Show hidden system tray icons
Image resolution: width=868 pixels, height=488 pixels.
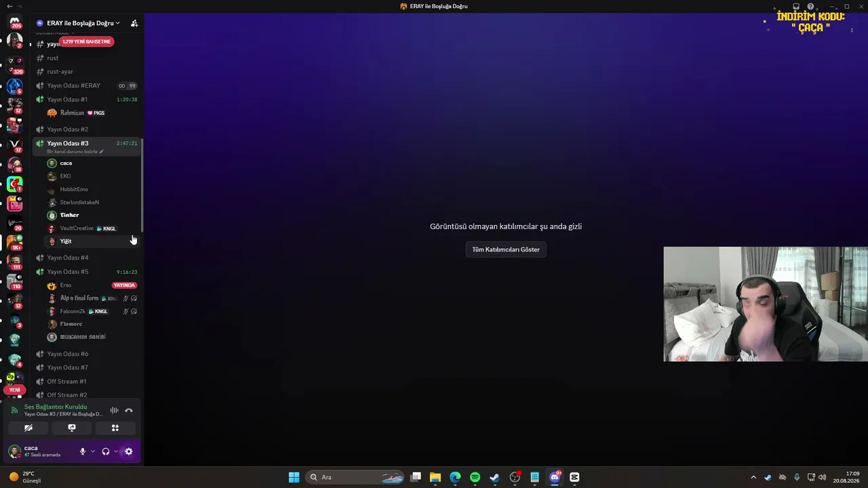coord(753,477)
